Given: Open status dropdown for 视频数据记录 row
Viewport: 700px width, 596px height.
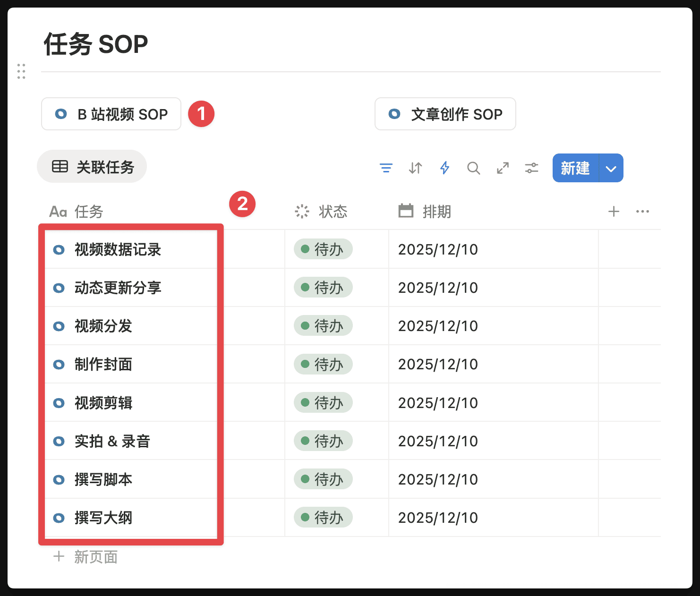Looking at the screenshot, I should coord(323,249).
